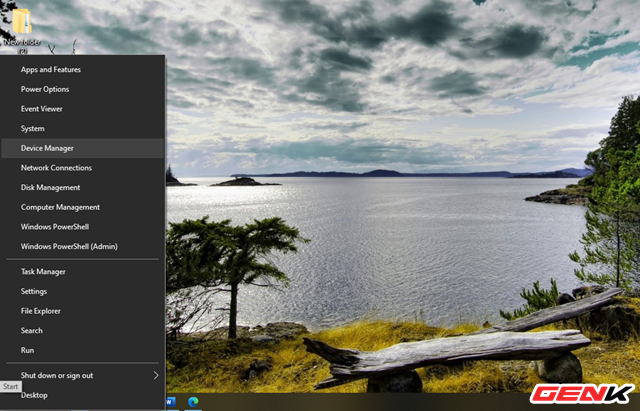Viewport: 640px width, 411px height.
Task: Select Network Connections
Action: click(56, 168)
